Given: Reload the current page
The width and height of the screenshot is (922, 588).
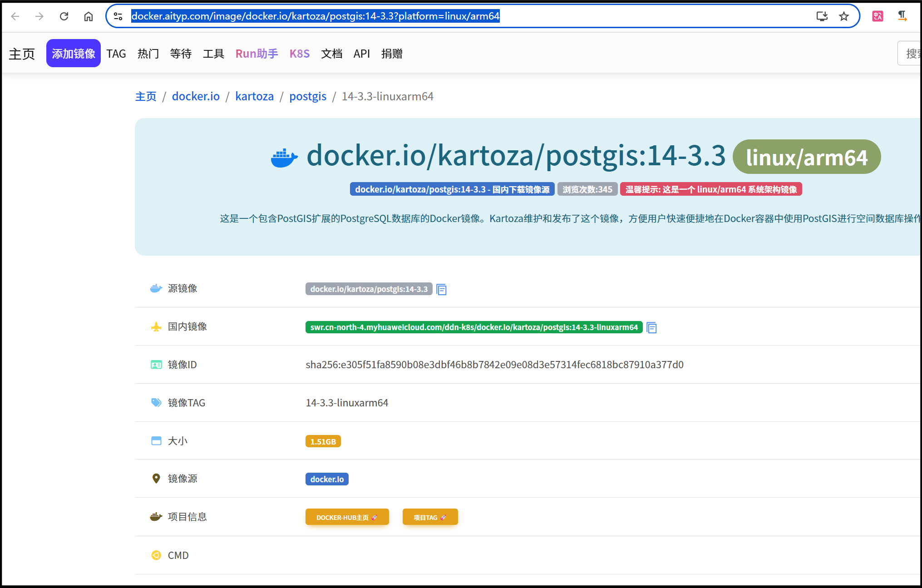Looking at the screenshot, I should pos(64,16).
